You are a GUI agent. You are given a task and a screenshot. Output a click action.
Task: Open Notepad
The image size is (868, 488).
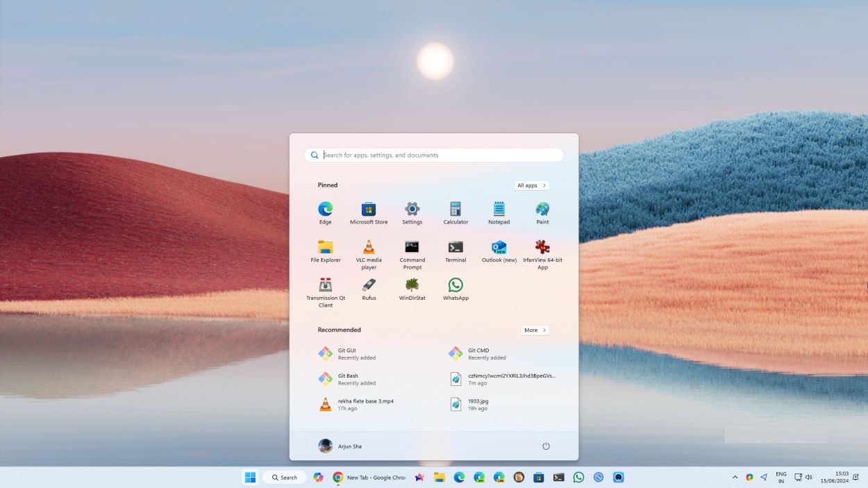[499, 210]
